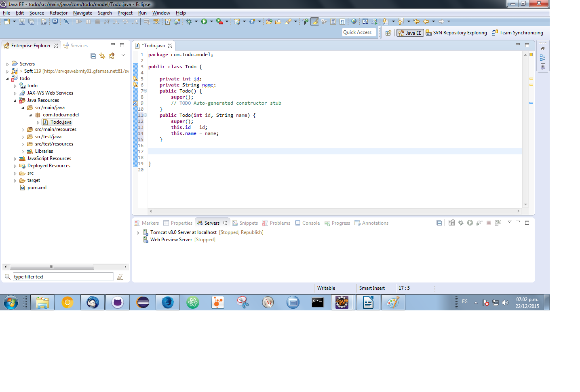Click the Publish to server icon
The width and height of the screenshot is (580, 392).
(x=498, y=223)
